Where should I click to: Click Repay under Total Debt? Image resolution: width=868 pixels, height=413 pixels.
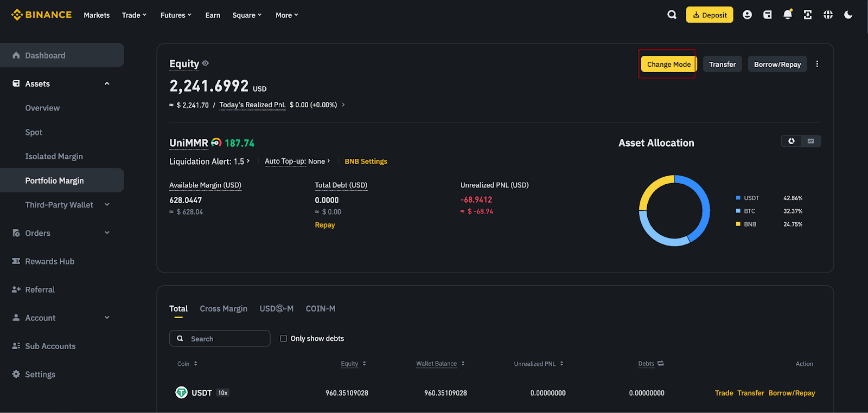pyautogui.click(x=325, y=225)
